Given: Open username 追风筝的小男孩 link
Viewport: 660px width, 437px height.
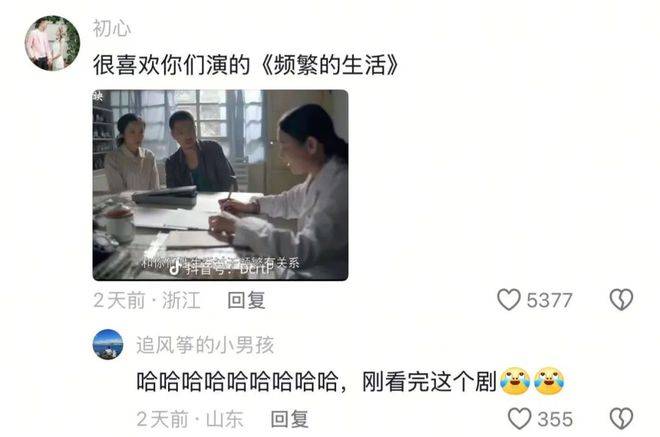Looking at the screenshot, I should tap(205, 345).
